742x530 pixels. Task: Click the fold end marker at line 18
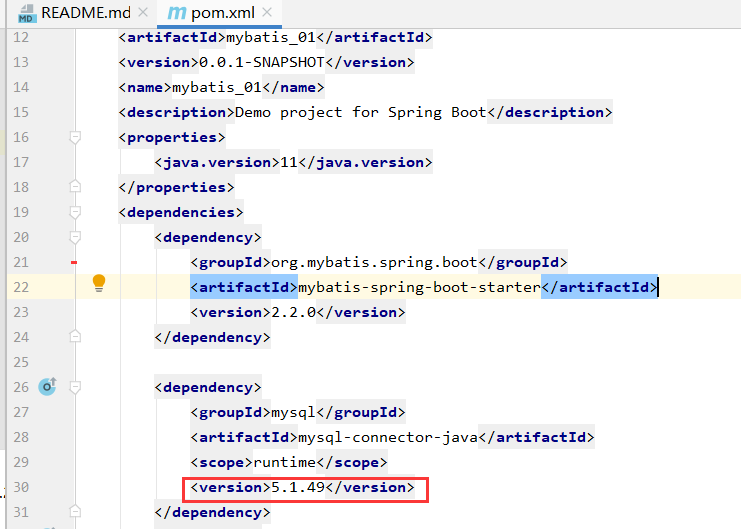tap(75, 186)
